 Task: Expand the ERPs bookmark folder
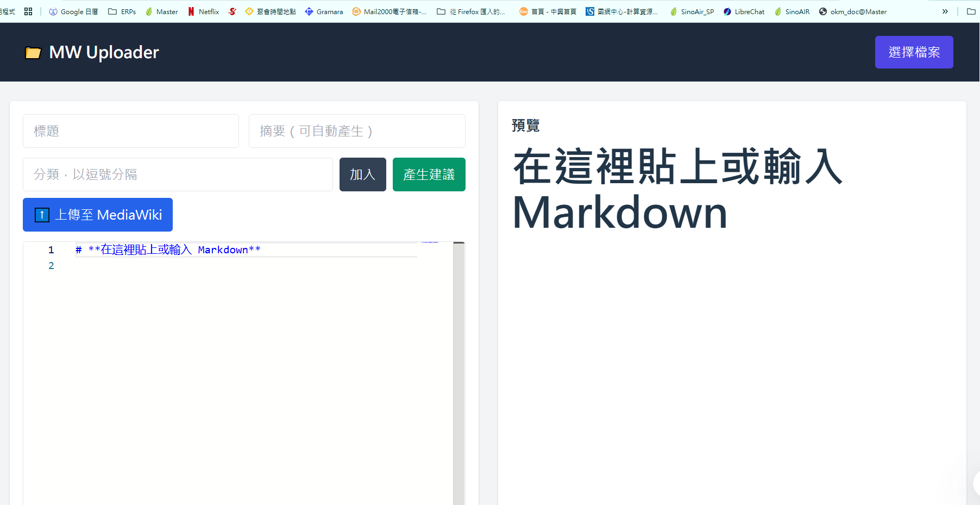click(122, 11)
